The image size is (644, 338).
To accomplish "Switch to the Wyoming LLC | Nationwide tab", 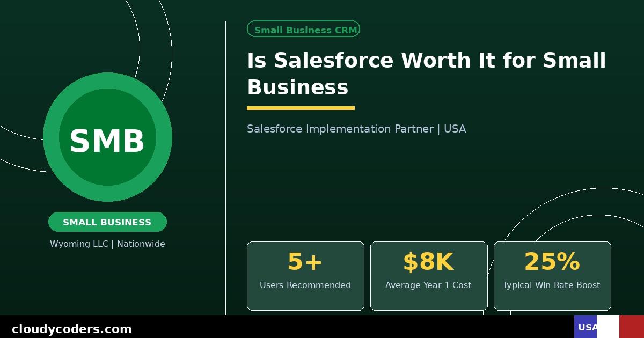I will [x=107, y=244].
